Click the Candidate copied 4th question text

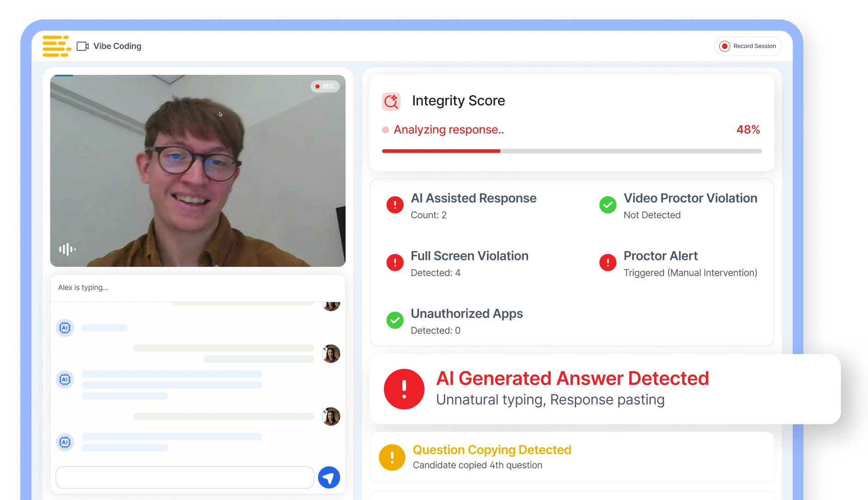tap(478, 465)
